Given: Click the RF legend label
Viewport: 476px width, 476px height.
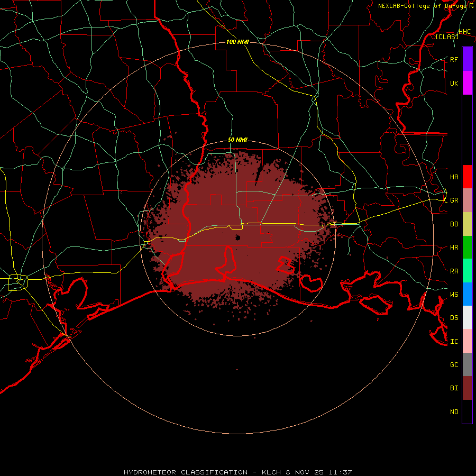Looking at the screenshot, I should pos(454,59).
